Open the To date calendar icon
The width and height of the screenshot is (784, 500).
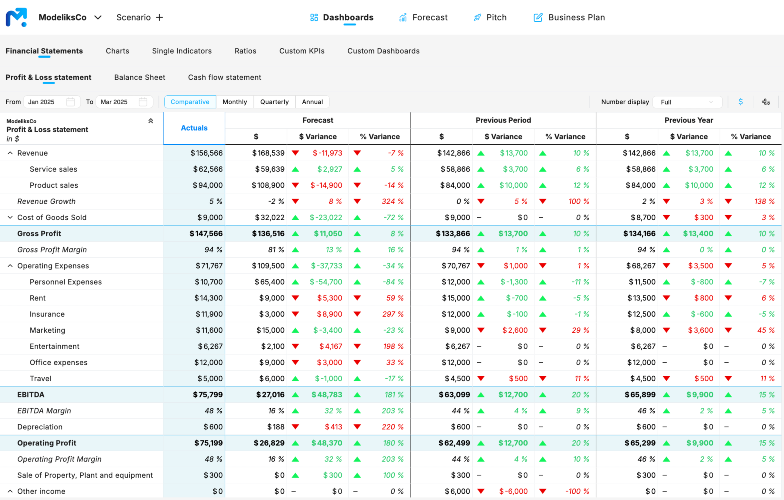coord(143,102)
